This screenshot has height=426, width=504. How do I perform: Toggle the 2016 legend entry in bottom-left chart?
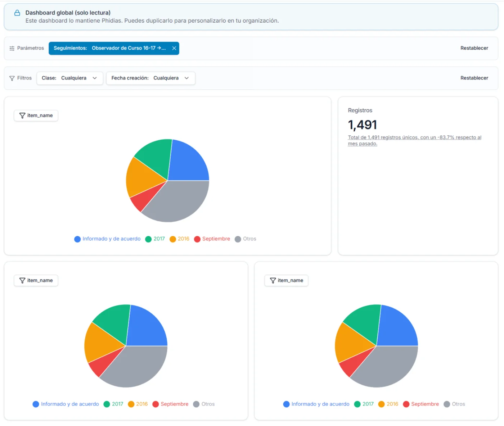138,404
